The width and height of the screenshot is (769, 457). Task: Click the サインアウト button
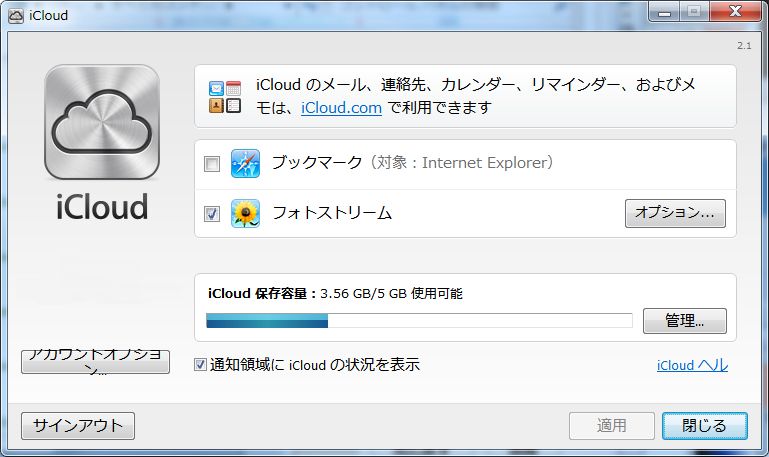(x=78, y=425)
